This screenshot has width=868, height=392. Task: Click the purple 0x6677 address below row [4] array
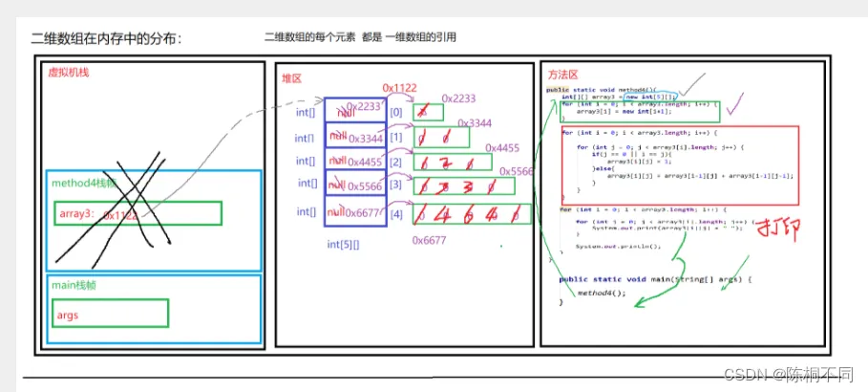tap(429, 240)
